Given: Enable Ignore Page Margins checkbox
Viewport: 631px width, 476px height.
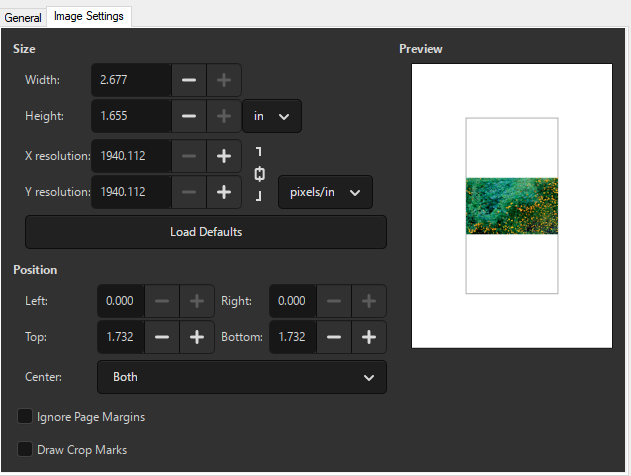Looking at the screenshot, I should click(24, 416).
